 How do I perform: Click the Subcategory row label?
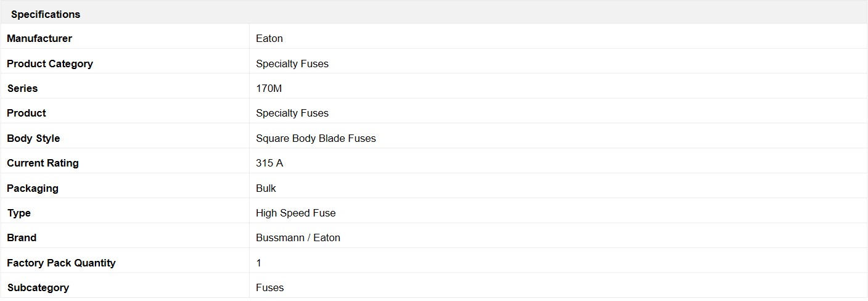[38, 287]
